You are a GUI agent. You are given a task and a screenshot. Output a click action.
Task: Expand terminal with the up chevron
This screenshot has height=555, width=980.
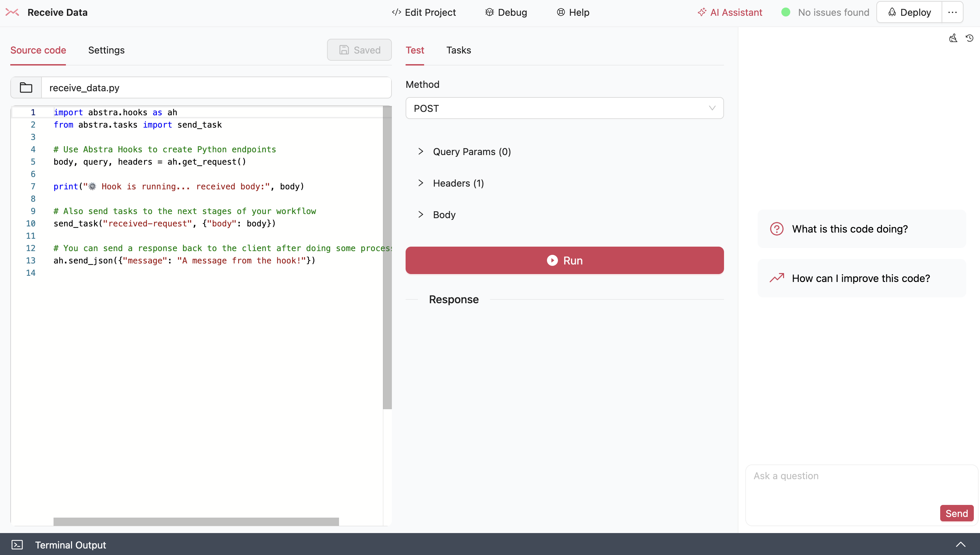[960, 545]
